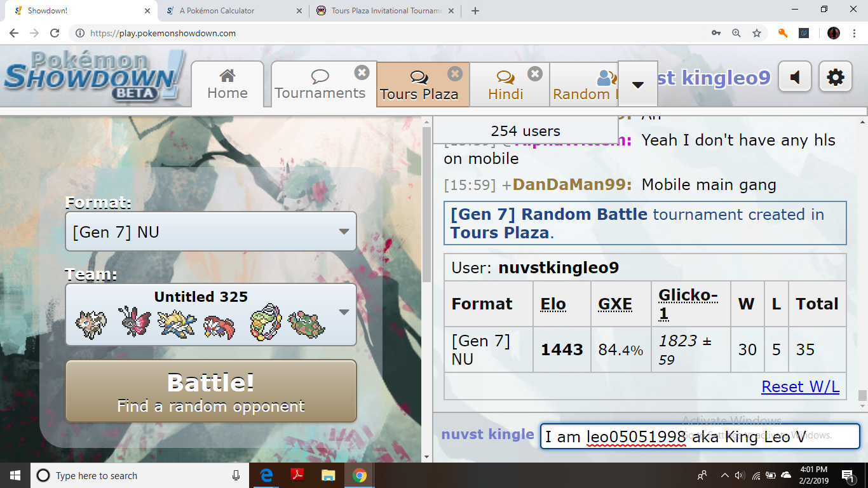Screen dimensions: 868x488
Task: Switch to the Hindi chat tab
Action: (x=505, y=86)
